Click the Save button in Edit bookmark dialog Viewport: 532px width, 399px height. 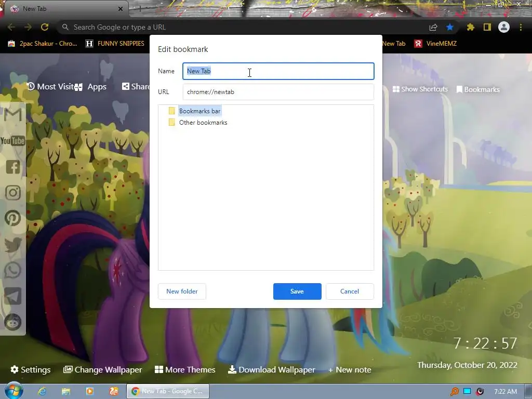tap(297, 291)
